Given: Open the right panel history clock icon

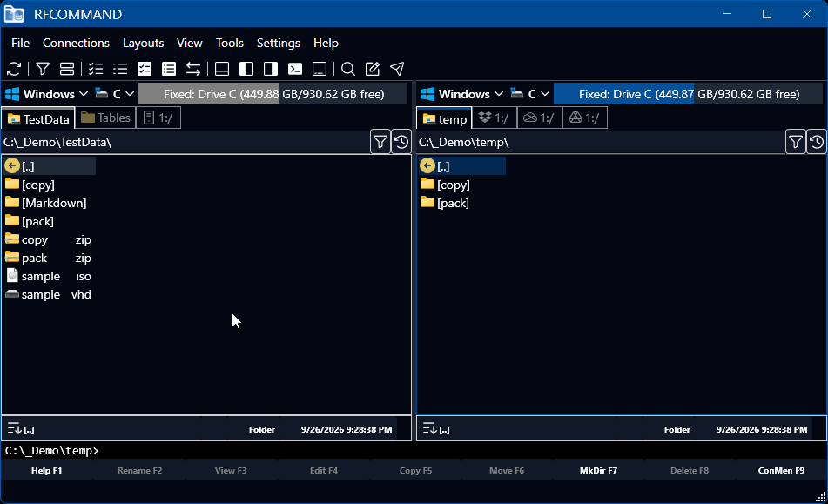Looking at the screenshot, I should point(817,142).
